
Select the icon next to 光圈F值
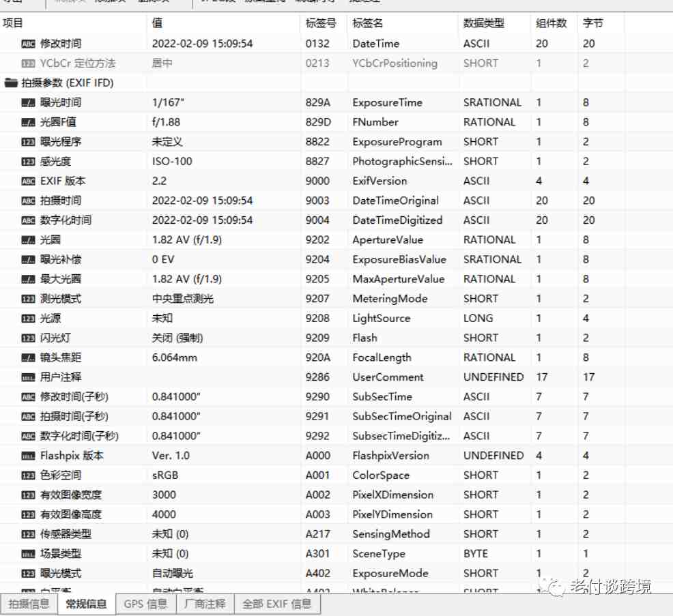coord(29,122)
